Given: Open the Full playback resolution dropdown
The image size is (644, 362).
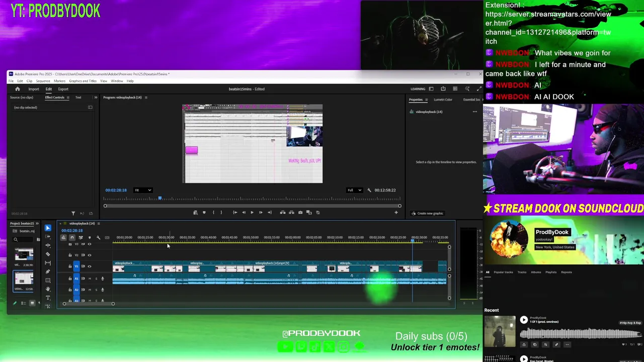Looking at the screenshot, I should tap(354, 190).
